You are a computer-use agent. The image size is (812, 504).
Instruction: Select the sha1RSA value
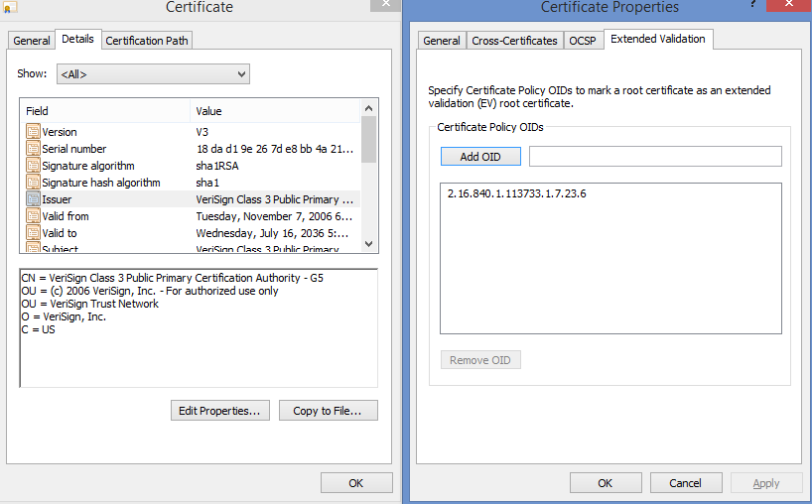tap(217, 166)
